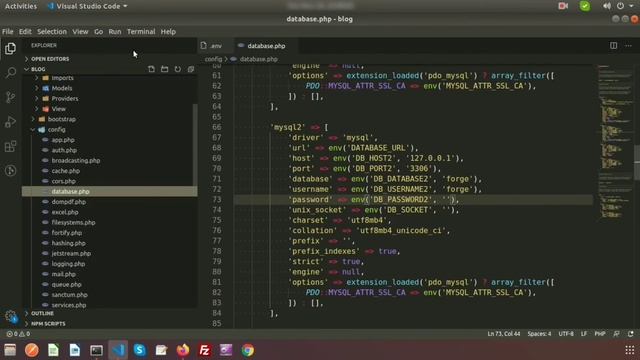Image resolution: width=640 pixels, height=360 pixels.
Task: Click screen recording indicator in top bar
Action: [563, 6]
